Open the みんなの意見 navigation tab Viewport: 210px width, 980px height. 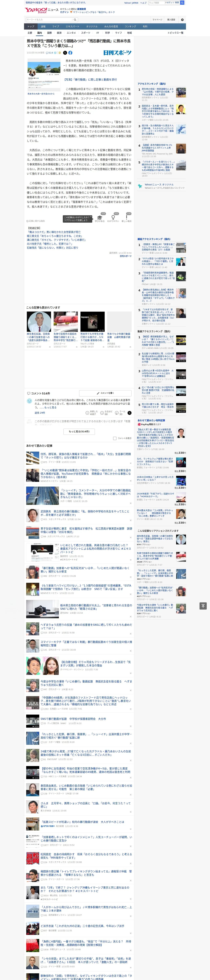pos(111,27)
